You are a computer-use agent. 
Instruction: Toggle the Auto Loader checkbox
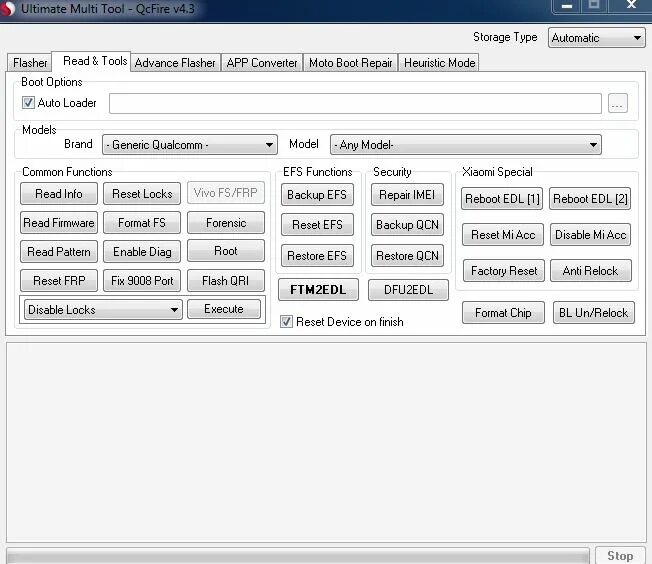pos(28,102)
